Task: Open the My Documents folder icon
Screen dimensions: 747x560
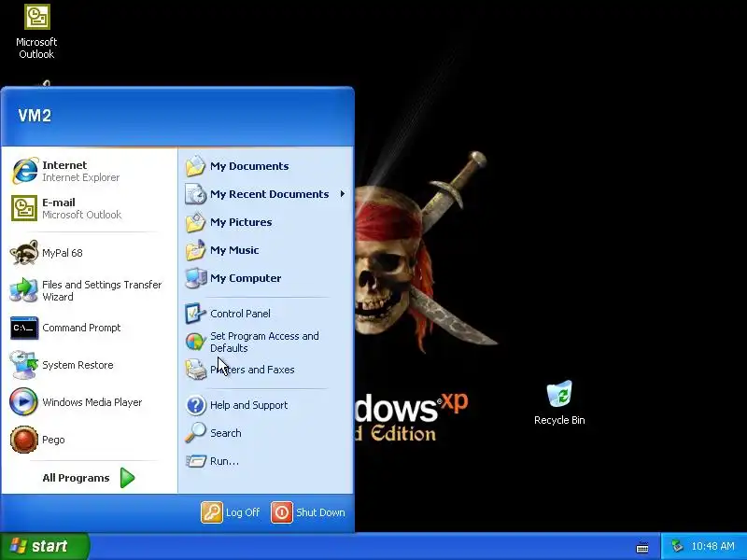Action: pos(195,166)
